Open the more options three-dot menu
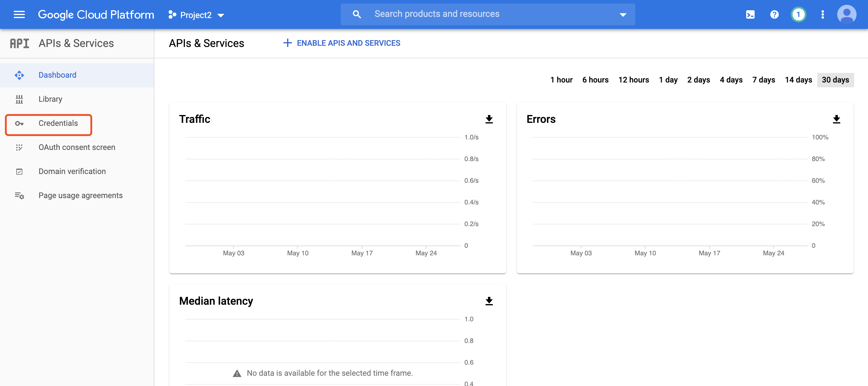The image size is (868, 386). tap(822, 14)
